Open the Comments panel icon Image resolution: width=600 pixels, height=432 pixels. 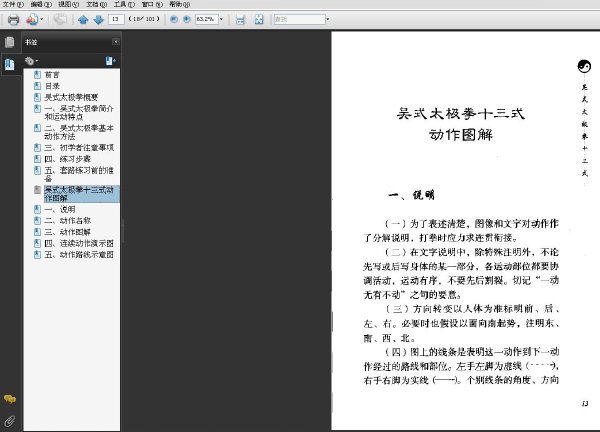10,399
